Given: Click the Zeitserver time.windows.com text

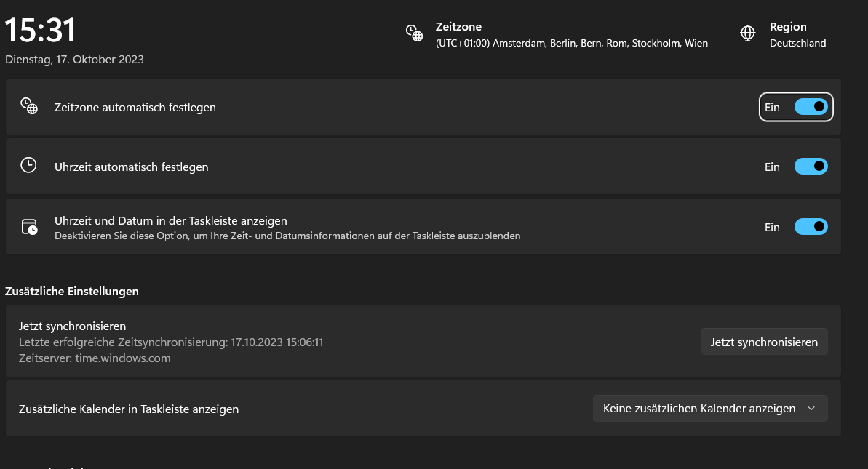Looking at the screenshot, I should click(95, 358).
